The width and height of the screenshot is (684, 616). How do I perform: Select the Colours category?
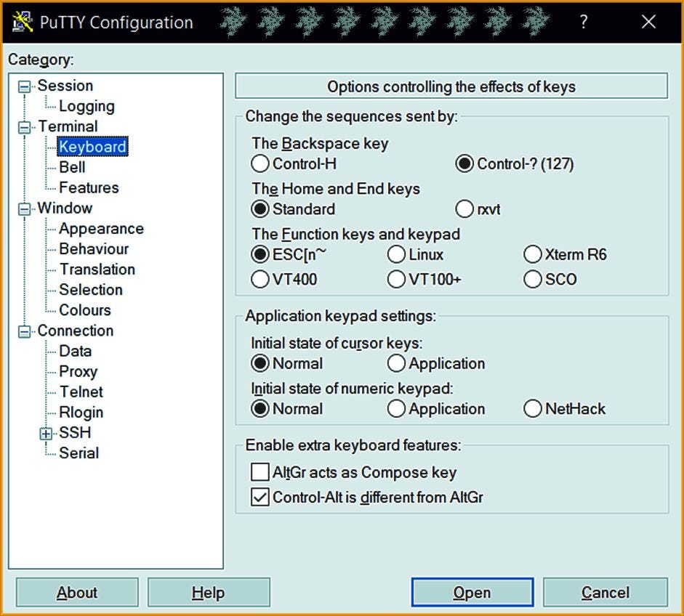[x=84, y=309]
